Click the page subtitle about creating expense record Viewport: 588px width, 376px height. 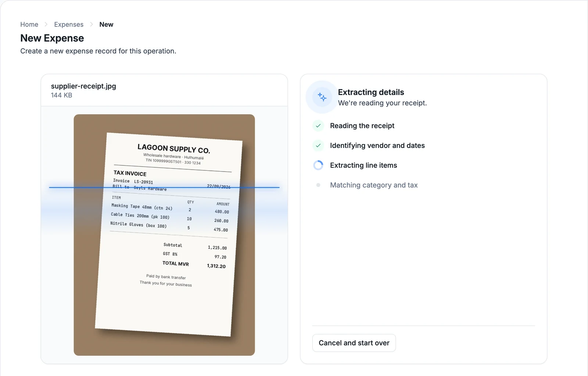(98, 51)
